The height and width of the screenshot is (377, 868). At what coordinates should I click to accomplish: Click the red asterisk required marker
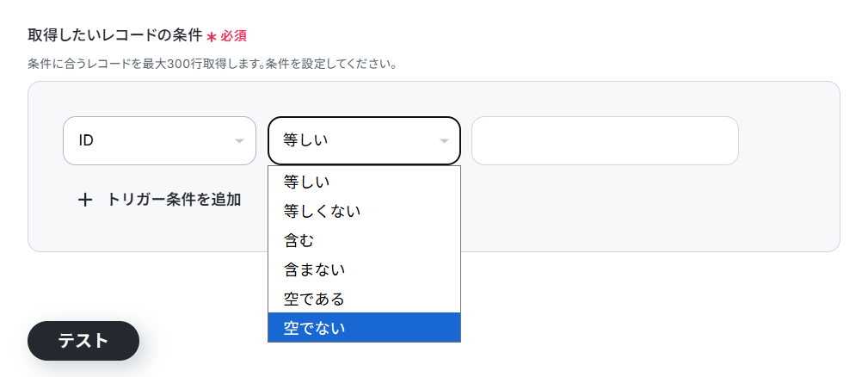(x=212, y=37)
